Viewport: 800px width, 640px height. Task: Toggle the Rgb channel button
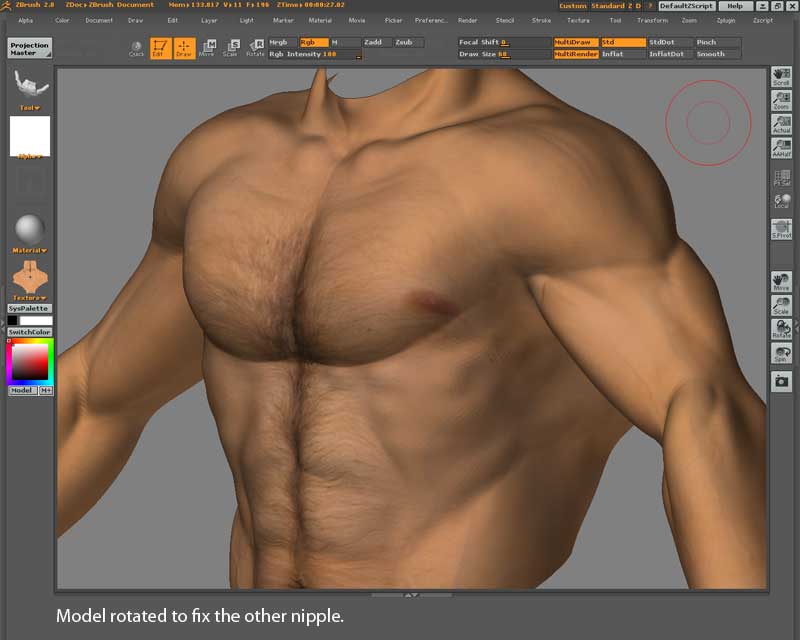(313, 42)
